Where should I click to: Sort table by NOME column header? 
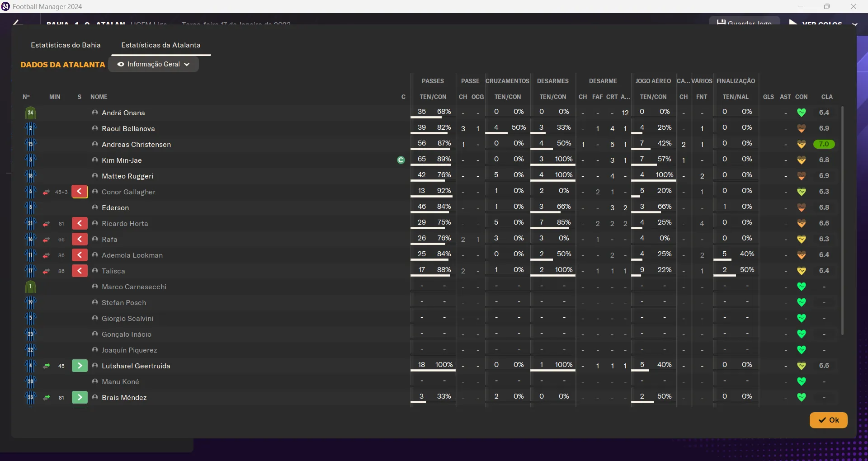pos(99,97)
